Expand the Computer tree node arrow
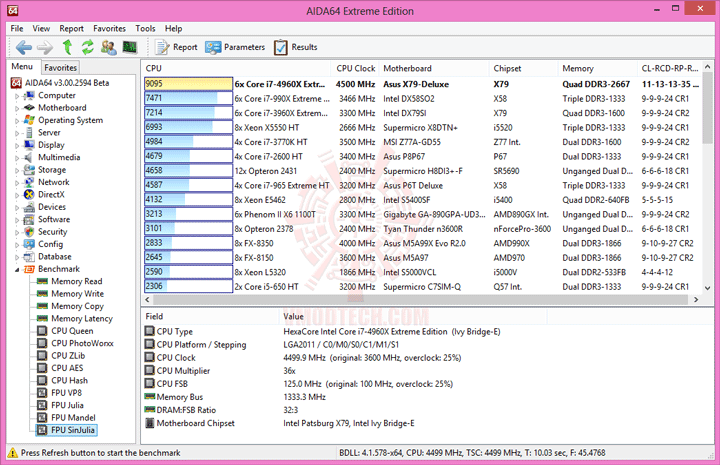Viewport: 720px width, 465px height. point(17,96)
